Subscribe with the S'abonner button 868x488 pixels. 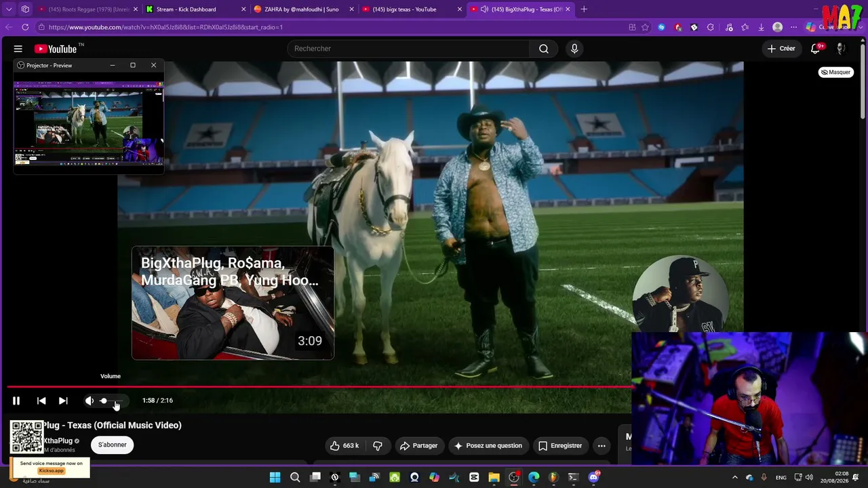[x=113, y=445]
